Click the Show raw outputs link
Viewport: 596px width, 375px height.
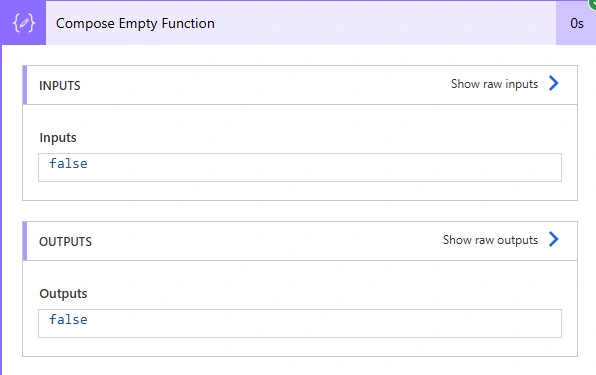click(490, 240)
